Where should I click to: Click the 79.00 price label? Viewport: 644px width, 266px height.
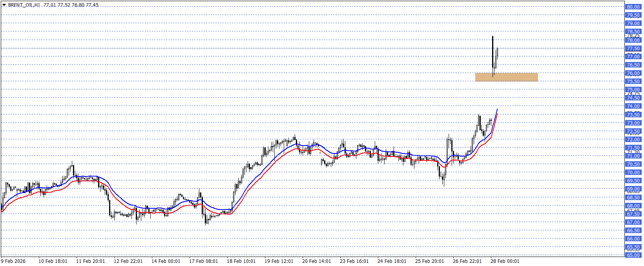(633, 24)
